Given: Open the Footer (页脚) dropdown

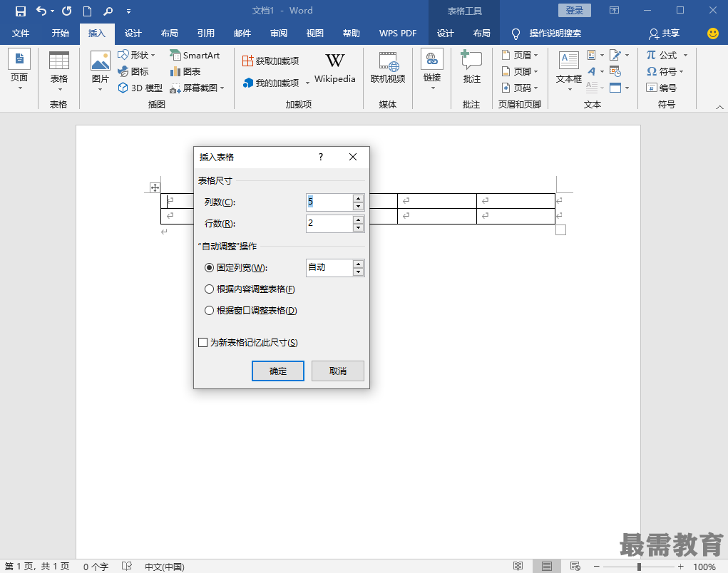Looking at the screenshot, I should tap(520, 71).
